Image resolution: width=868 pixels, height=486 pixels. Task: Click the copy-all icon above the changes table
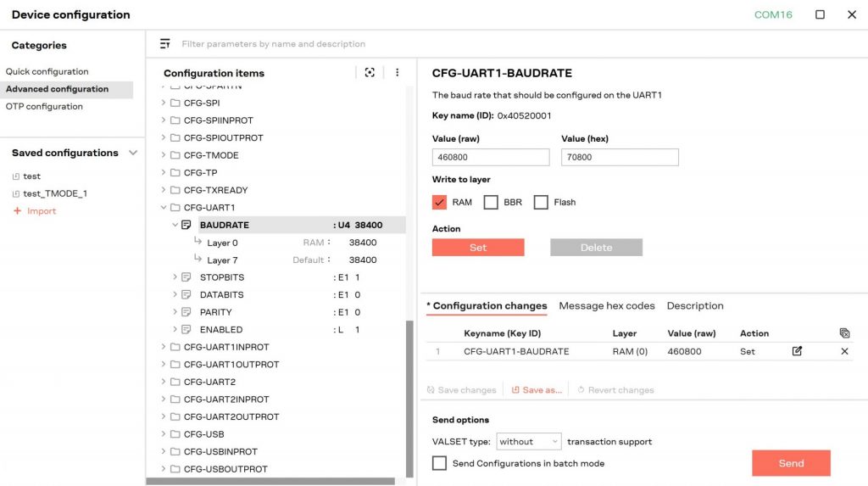(844, 333)
